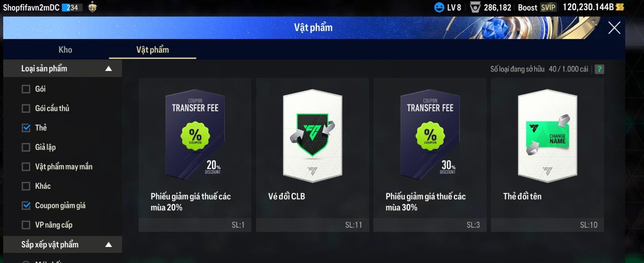The image size is (644, 263).
Task: Switch to the Kho tab
Action: pos(65,49)
